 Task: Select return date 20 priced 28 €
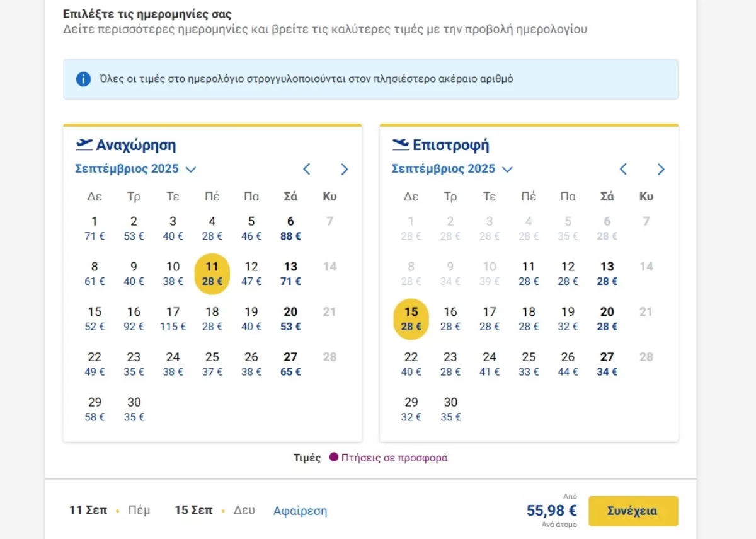pos(607,318)
